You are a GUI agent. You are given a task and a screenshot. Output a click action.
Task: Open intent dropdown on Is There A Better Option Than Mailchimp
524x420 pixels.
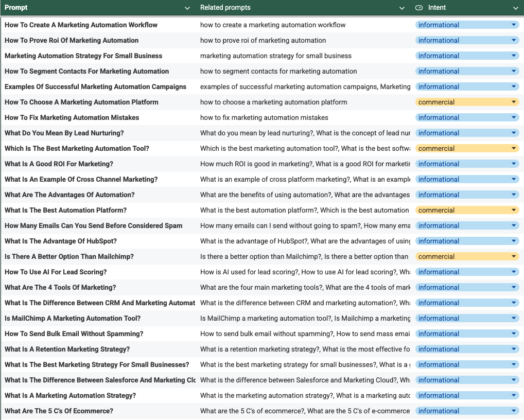(513, 256)
